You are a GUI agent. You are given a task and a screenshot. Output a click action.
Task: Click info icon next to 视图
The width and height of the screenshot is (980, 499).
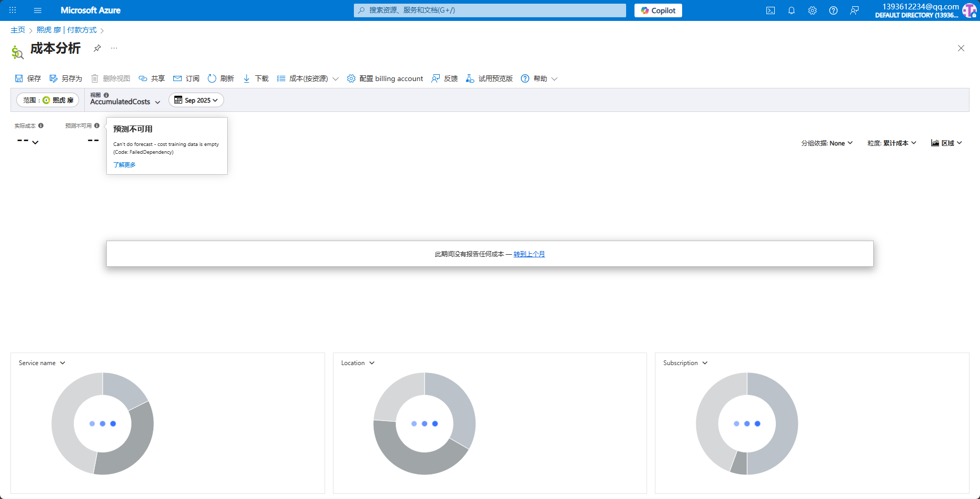106,95
